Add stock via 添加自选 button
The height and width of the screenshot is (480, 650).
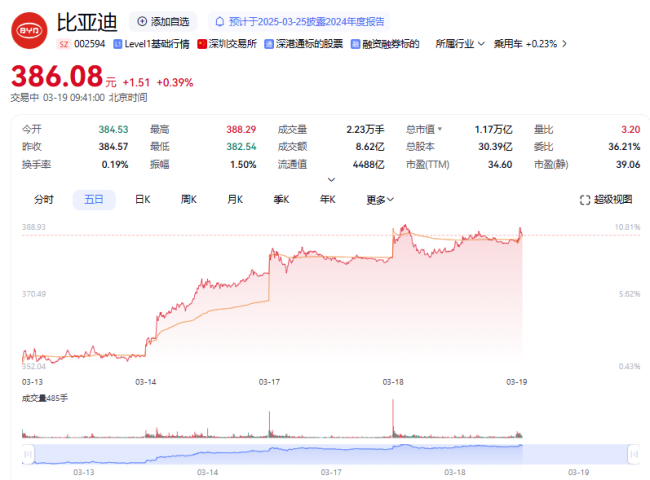(163, 22)
